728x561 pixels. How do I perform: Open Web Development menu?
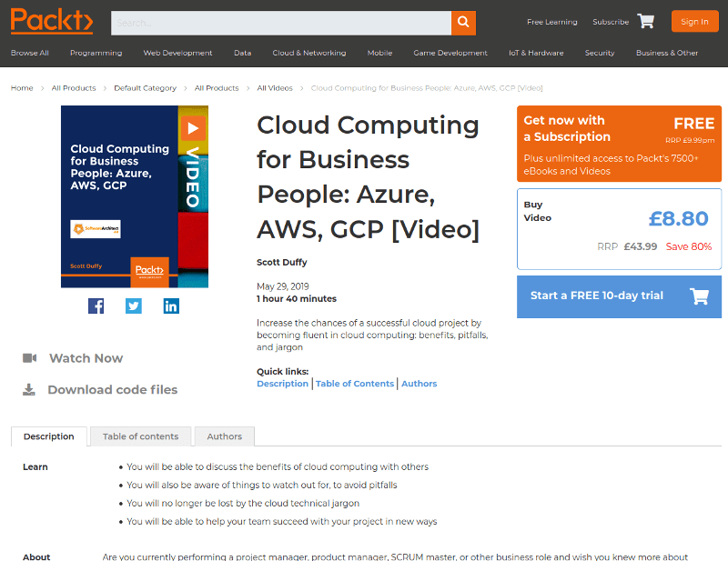[177, 53]
